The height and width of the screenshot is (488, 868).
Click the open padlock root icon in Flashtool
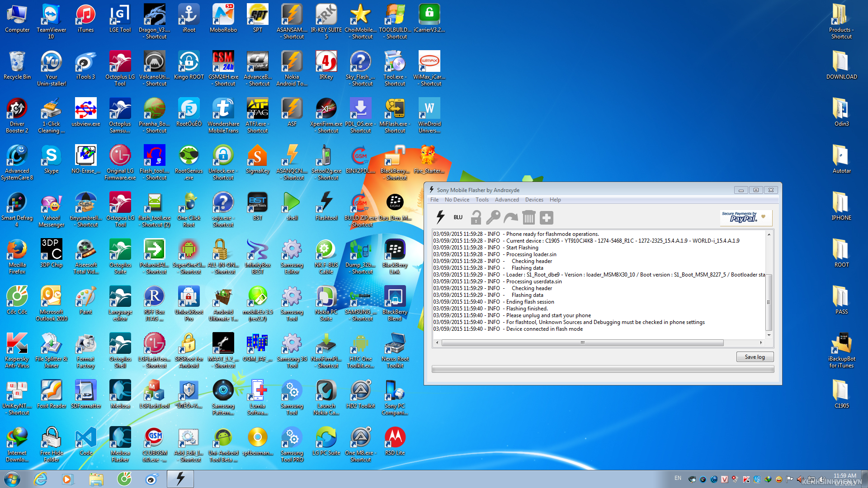pos(476,217)
